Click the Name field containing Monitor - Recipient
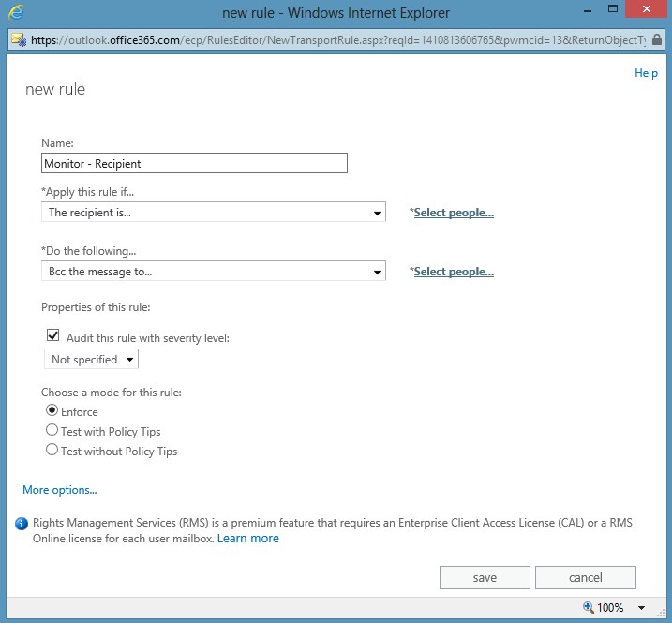This screenshot has height=623, width=672. tap(194, 163)
